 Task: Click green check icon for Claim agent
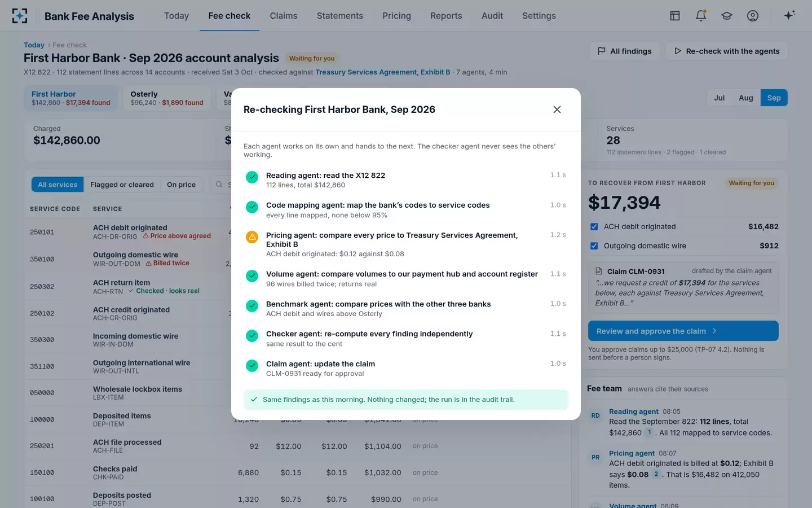[252, 366]
